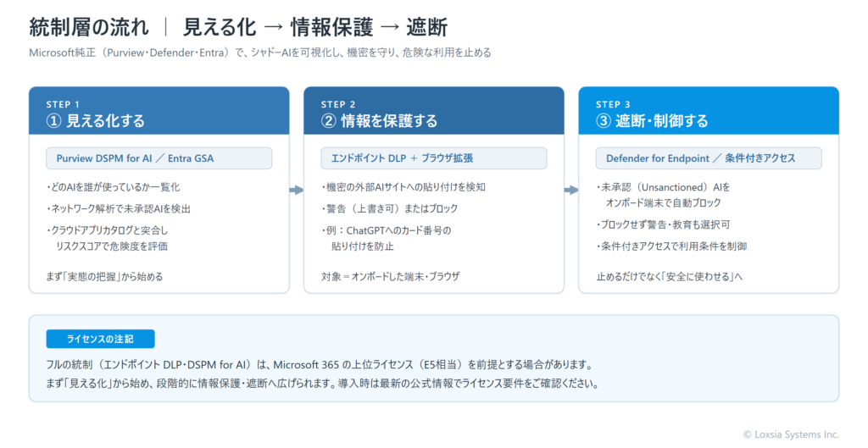Click the line 貼り付けを防止
The height and width of the screenshot is (448, 868).
(363, 246)
